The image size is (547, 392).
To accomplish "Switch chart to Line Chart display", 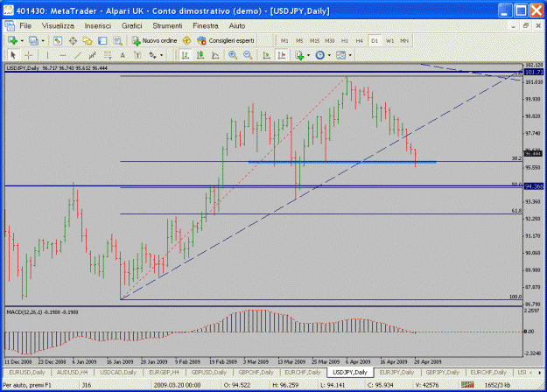I will click(215, 55).
